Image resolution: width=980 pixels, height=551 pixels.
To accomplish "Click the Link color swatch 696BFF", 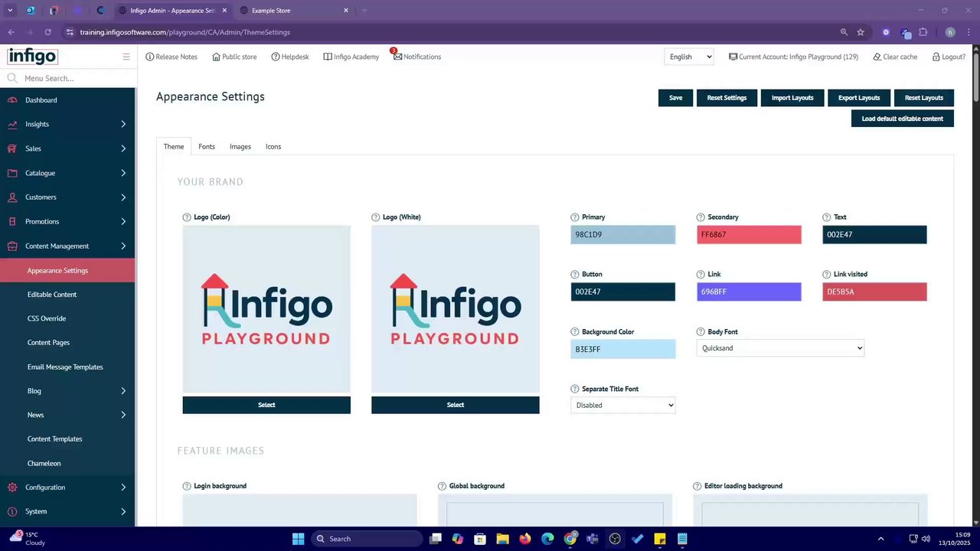I will click(749, 292).
